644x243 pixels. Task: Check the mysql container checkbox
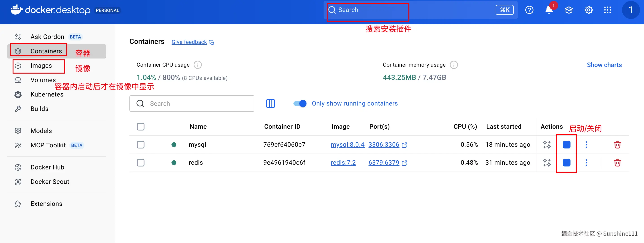tap(140, 145)
